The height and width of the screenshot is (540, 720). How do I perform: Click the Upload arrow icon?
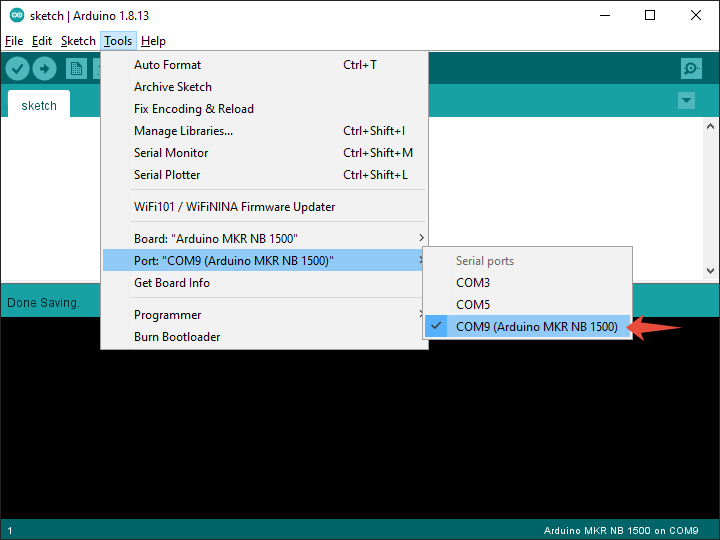tap(44, 68)
